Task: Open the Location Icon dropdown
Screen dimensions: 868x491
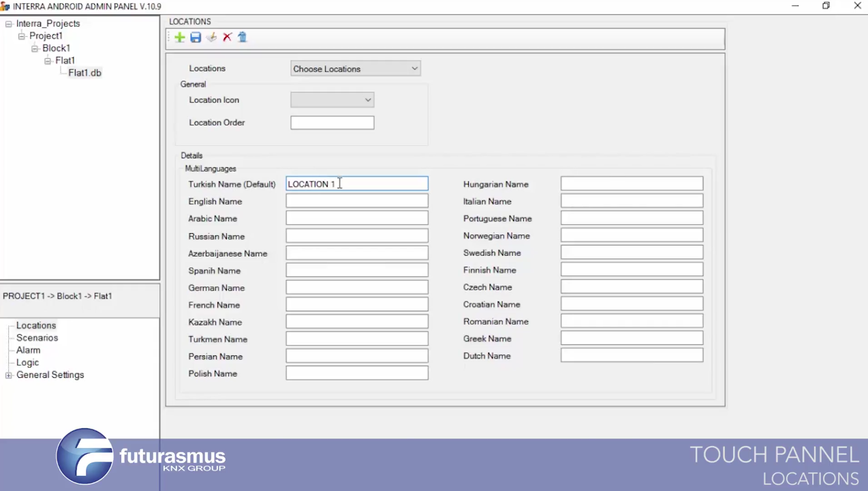Action: pyautogui.click(x=332, y=100)
